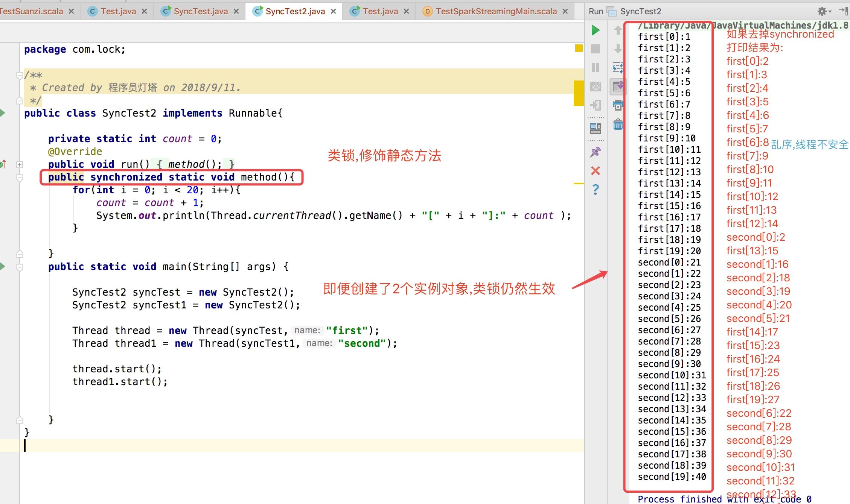850x504 pixels.
Task: Open the TestSparkStreamingMain.scala tab
Action: [496, 11]
